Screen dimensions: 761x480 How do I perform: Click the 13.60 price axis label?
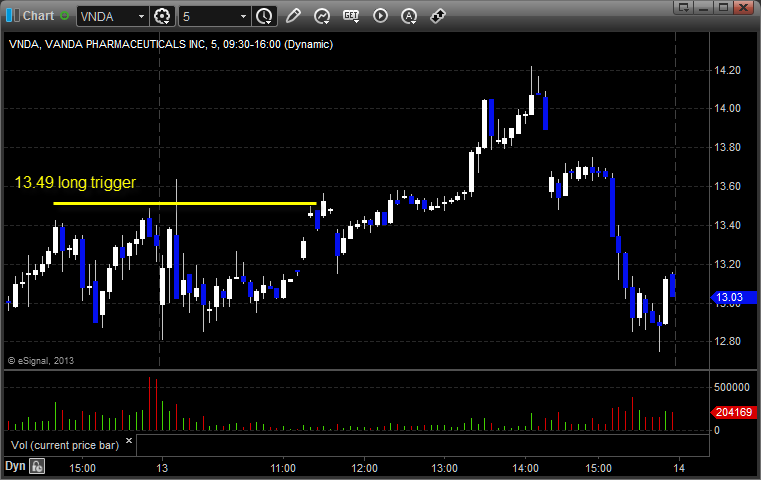(x=728, y=186)
